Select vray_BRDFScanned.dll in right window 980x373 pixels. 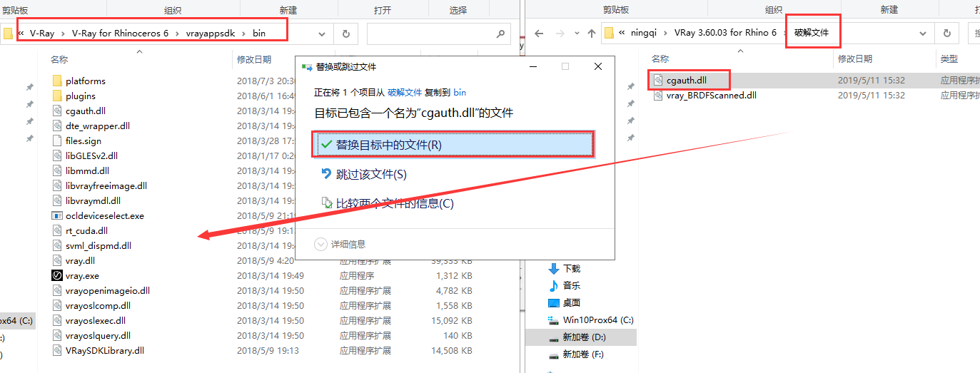(712, 95)
